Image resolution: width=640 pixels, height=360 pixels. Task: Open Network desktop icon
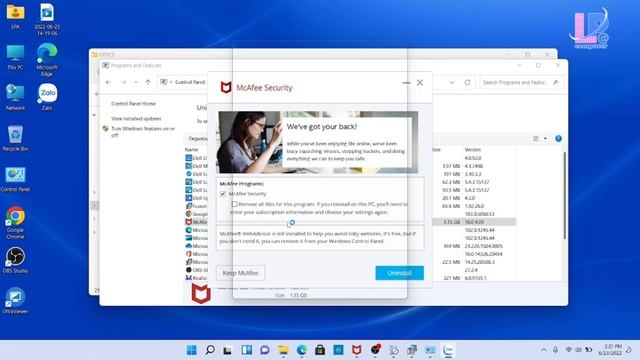pos(16,98)
